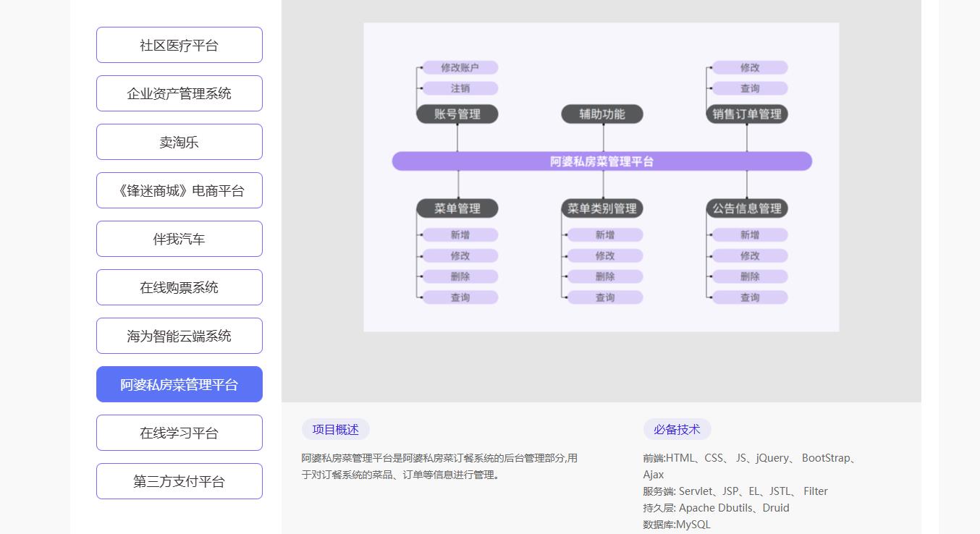
Task: Switch to the 在线学习平台 project
Action: point(179,433)
